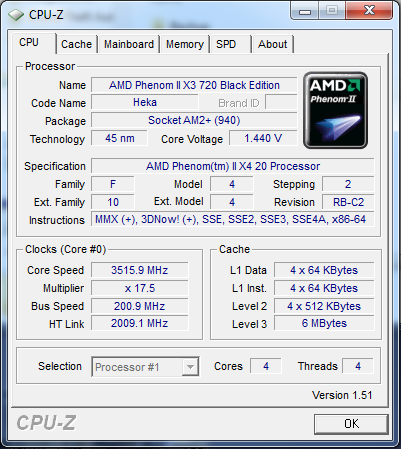Click the Instructions list field
Image resolution: width=401 pixels, height=449 pixels.
pos(233,219)
